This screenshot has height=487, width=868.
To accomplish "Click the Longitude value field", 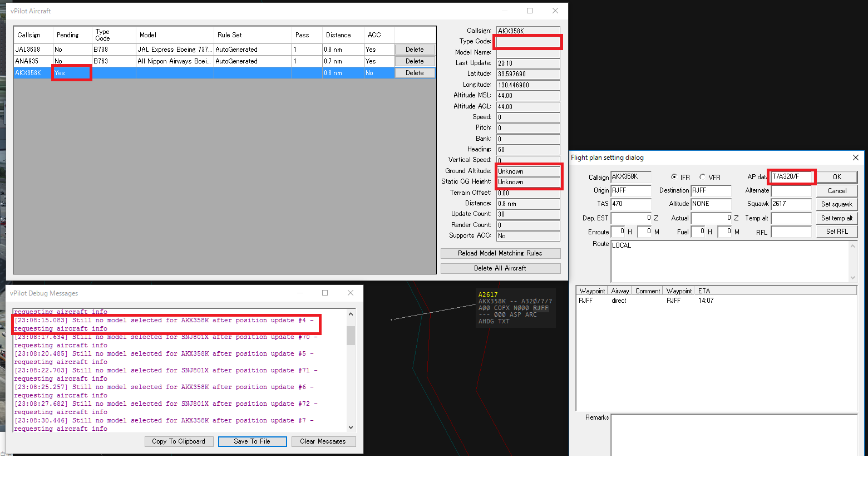I will click(x=528, y=85).
